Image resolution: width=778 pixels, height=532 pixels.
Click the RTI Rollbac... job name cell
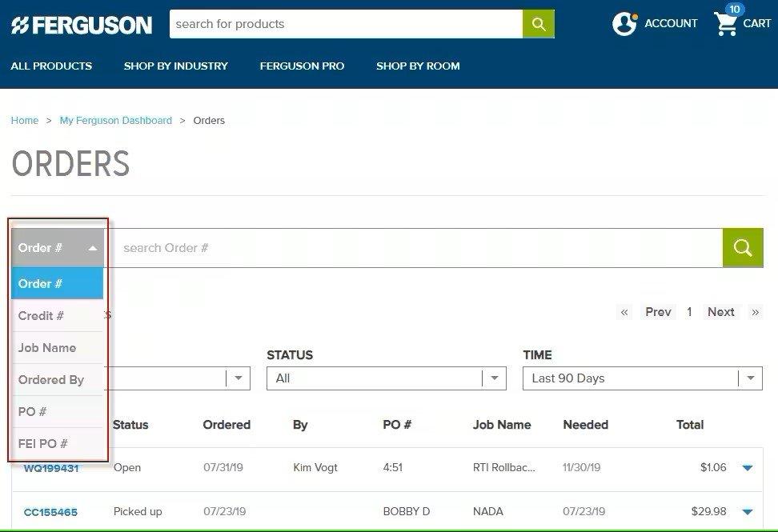(x=504, y=467)
